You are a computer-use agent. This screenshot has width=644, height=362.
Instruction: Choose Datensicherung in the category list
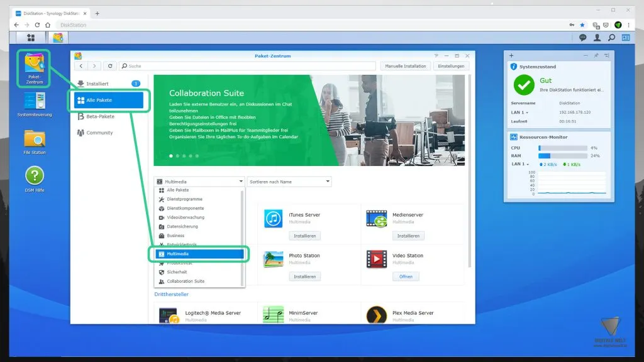coord(199,226)
